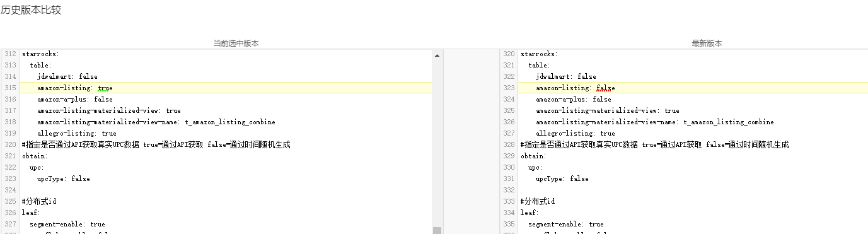Click the scroll-up arrow of the left diff pane

(x=437, y=55)
